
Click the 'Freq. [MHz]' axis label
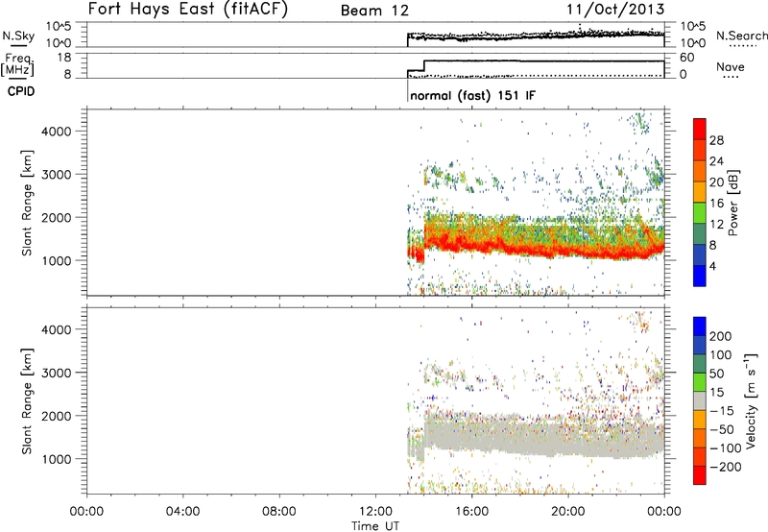tap(17, 65)
